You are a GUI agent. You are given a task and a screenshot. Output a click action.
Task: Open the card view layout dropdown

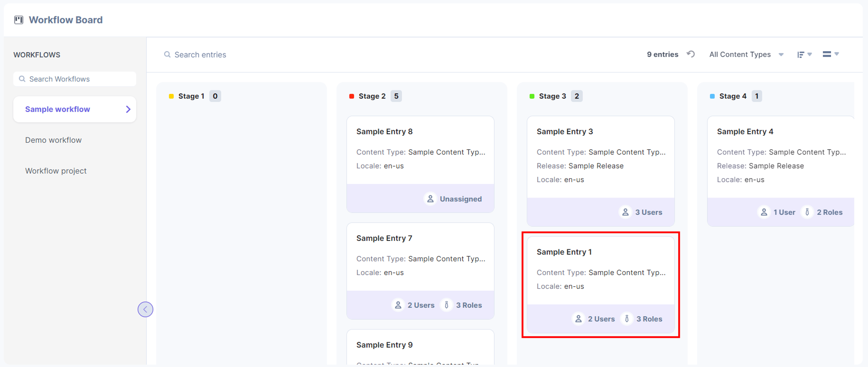click(831, 54)
